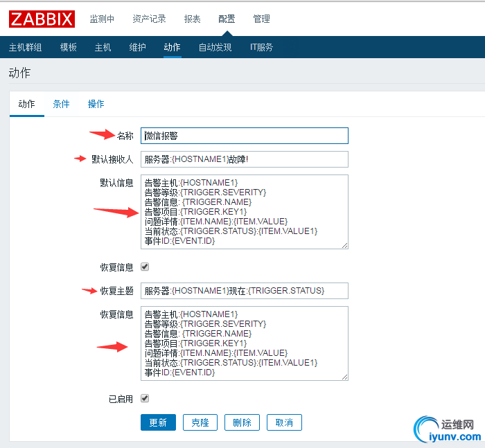Open the 报表 top menu
The width and height of the screenshot is (485, 448).
tap(192, 19)
